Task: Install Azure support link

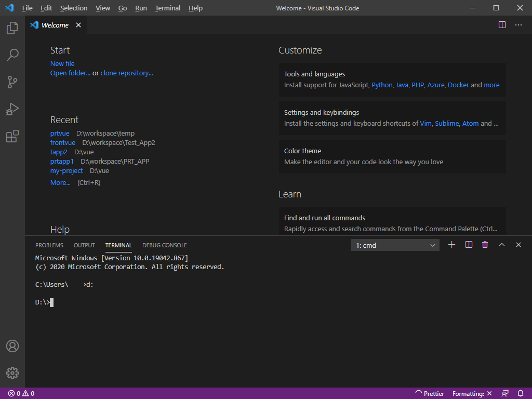Action: point(436,85)
